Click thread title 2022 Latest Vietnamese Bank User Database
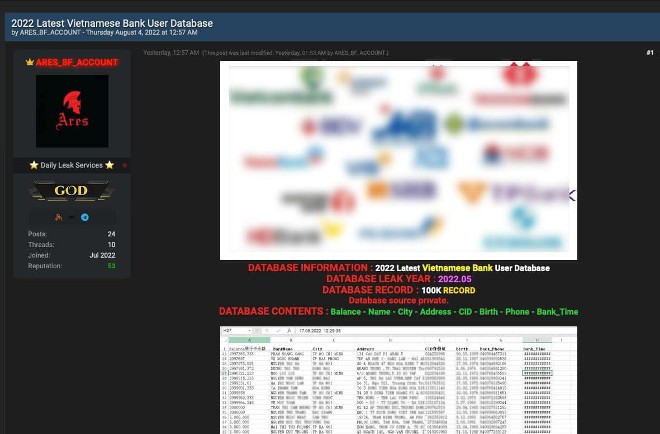Screen dimensions: 660x434 112,23
